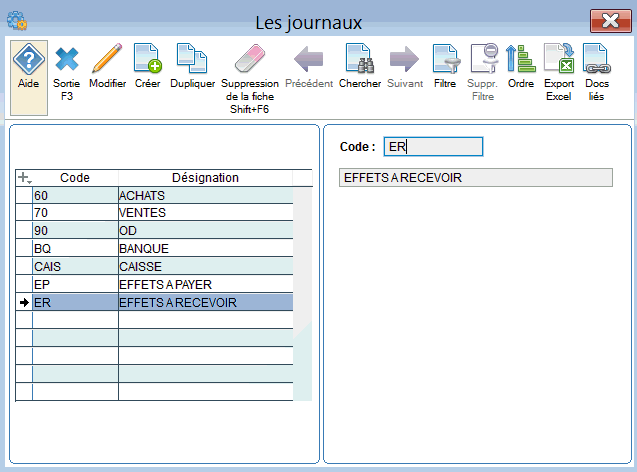Select the ACHATS designation cell
This screenshot has height=472, width=637.
206,195
